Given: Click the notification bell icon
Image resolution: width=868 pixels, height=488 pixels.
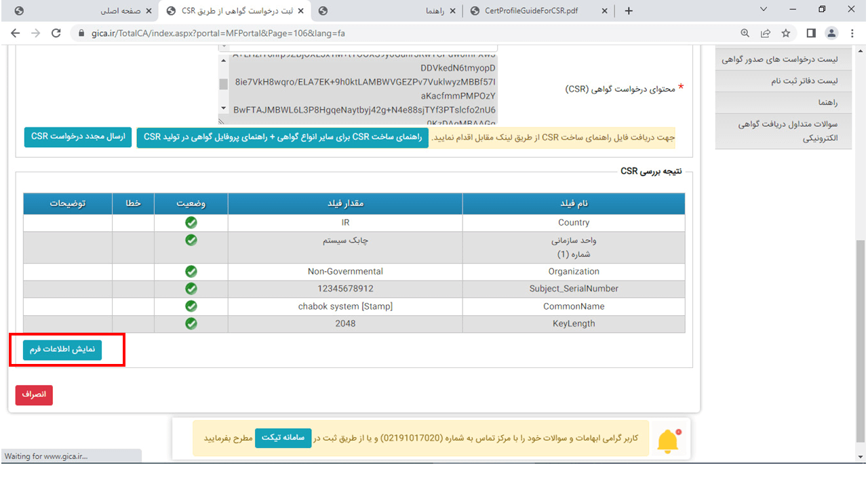Looking at the screenshot, I should coord(668,441).
